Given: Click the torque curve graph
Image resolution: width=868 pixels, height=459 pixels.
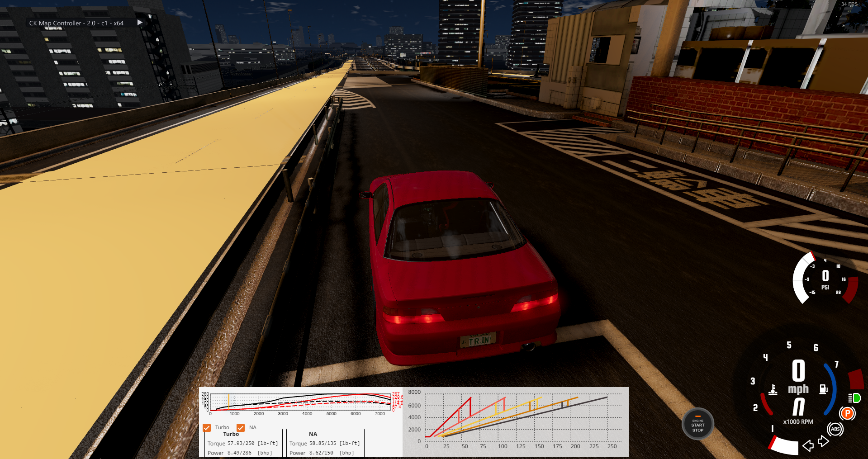Looking at the screenshot, I should (x=301, y=402).
